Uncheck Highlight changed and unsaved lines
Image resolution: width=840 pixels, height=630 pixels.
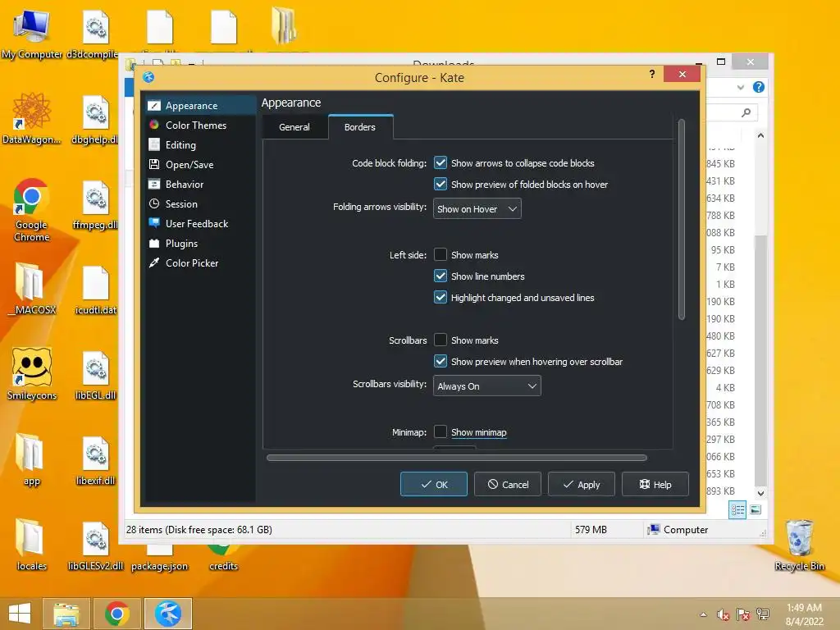point(441,297)
